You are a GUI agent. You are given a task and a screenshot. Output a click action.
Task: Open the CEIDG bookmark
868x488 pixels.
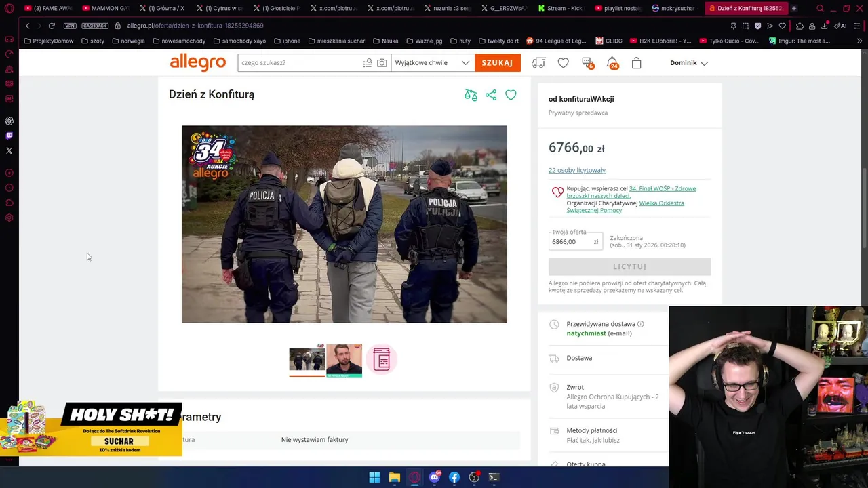click(x=609, y=41)
